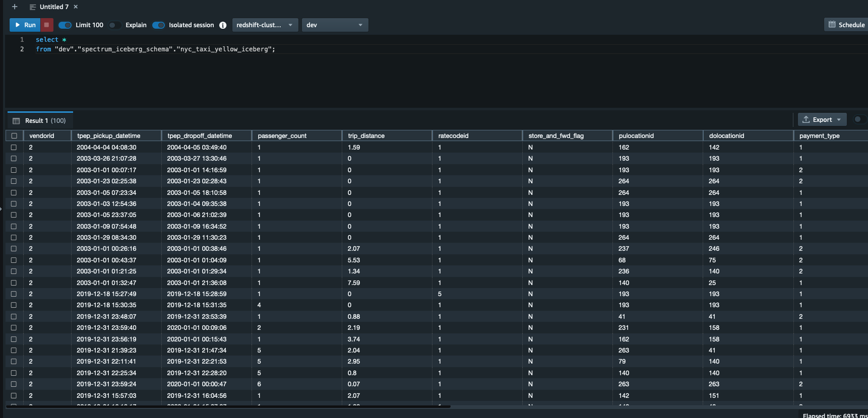868x418 pixels.
Task: Click the tpep_dropoff_datetime column header
Action: point(207,135)
